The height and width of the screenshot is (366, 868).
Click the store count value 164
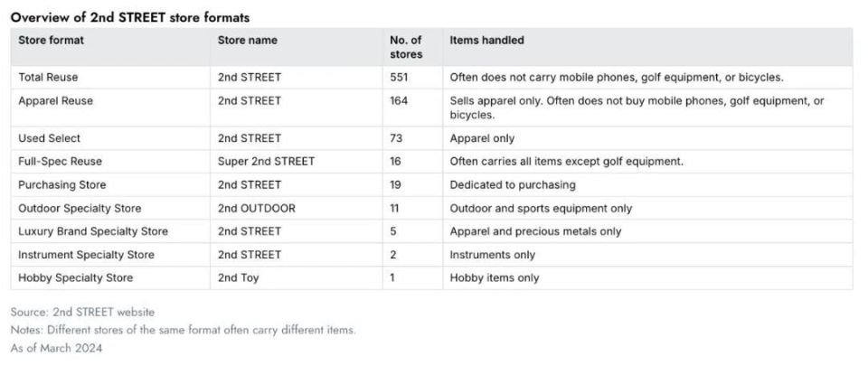[x=399, y=101]
